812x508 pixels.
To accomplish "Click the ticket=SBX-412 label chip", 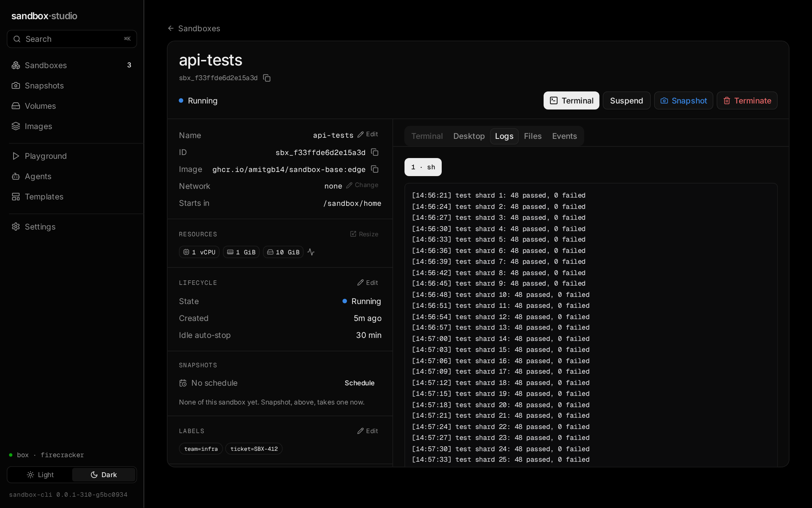I will pos(254,449).
